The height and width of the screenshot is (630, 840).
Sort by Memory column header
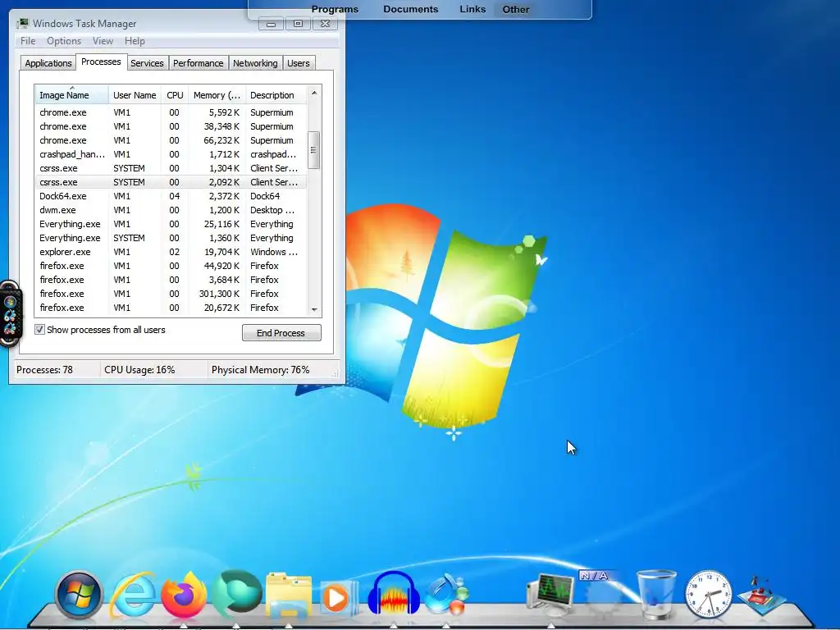[x=217, y=95]
